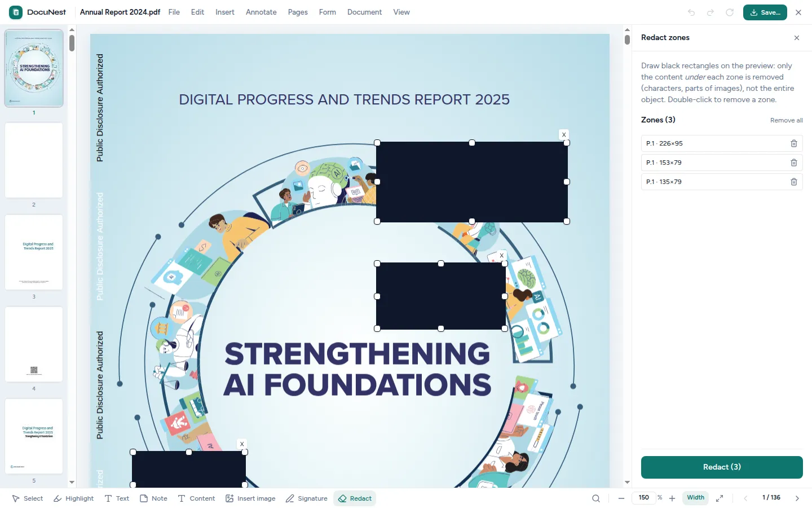The image size is (812, 508).
Task: Open the View menu
Action: click(x=401, y=12)
